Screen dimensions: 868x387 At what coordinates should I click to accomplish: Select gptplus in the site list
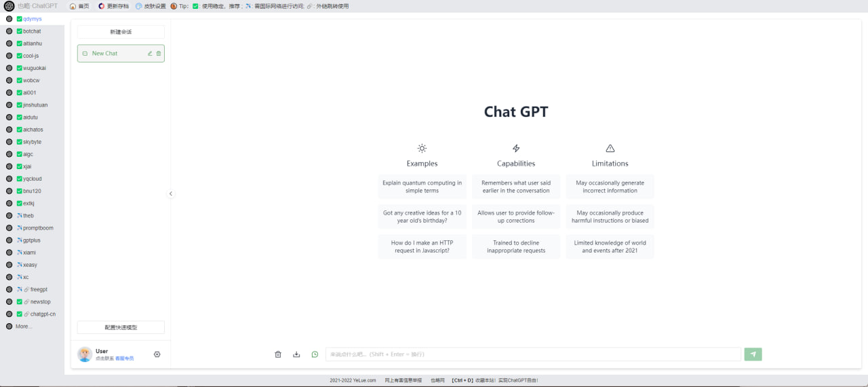click(32, 240)
